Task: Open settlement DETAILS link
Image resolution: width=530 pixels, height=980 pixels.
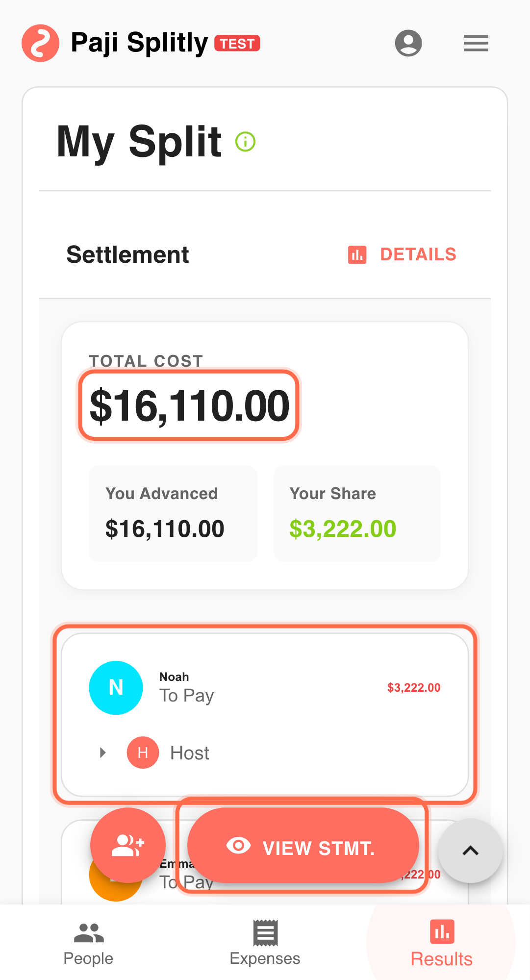Action: click(418, 255)
